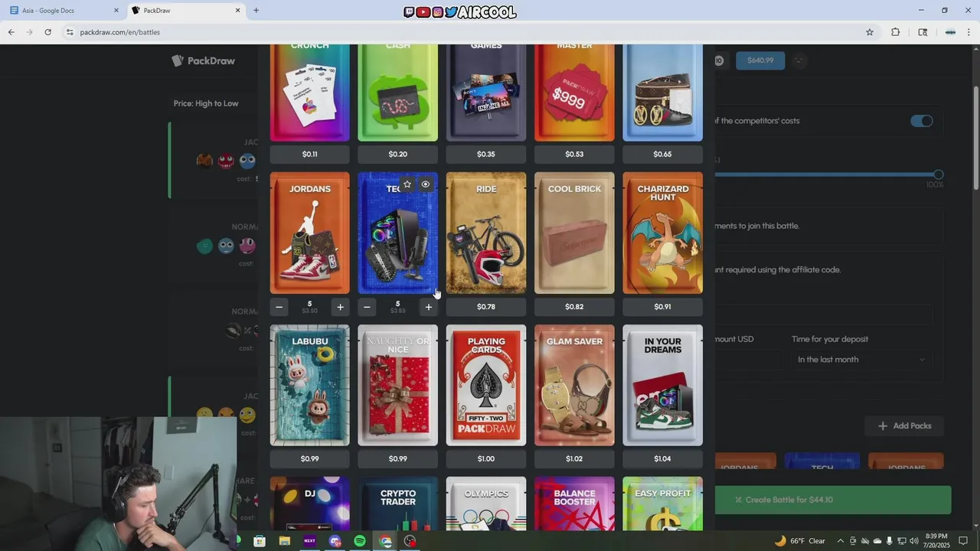Open NZXT app from the taskbar

coord(310,541)
